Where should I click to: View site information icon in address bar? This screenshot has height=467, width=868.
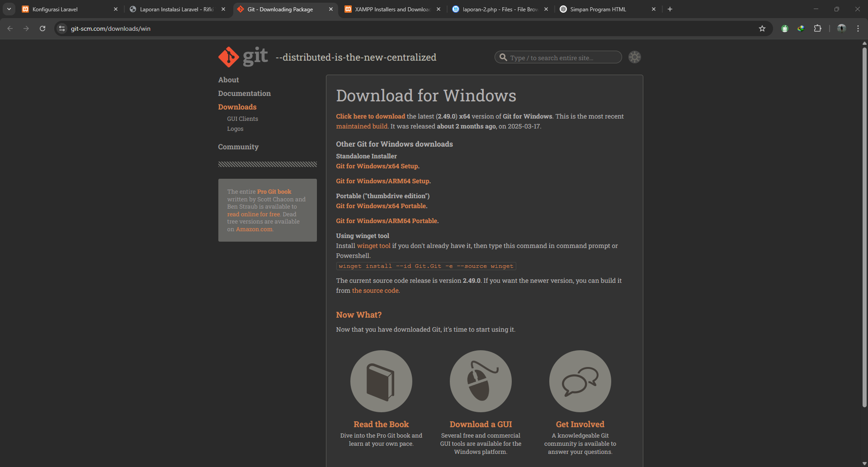(x=62, y=29)
